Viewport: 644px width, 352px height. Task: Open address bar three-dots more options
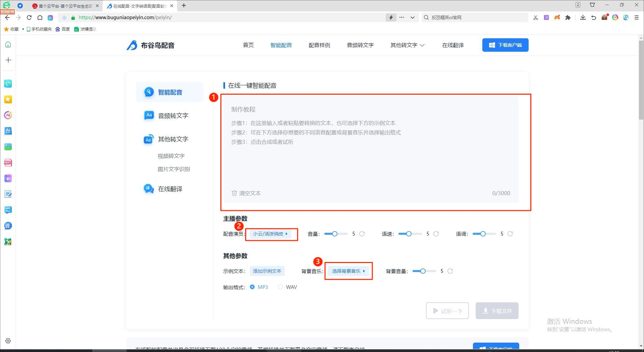401,17
